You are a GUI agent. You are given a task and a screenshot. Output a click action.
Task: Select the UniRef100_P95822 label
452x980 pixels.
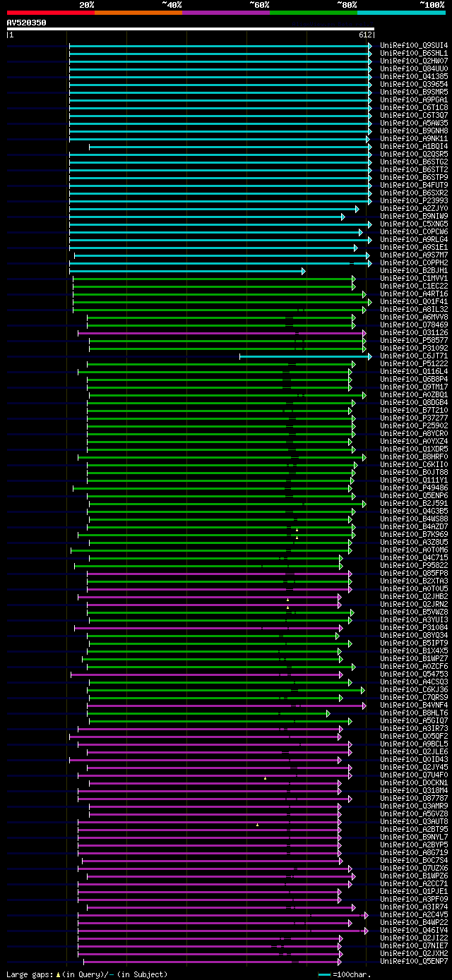point(414,565)
